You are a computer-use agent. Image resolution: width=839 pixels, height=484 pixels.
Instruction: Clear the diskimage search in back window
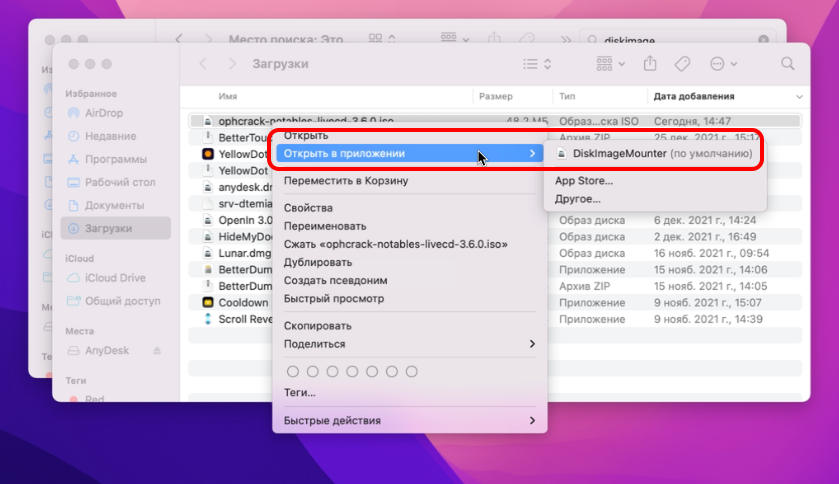click(x=764, y=40)
